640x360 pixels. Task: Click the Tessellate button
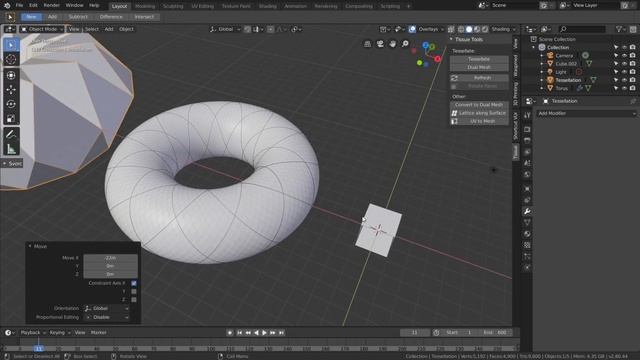479,59
